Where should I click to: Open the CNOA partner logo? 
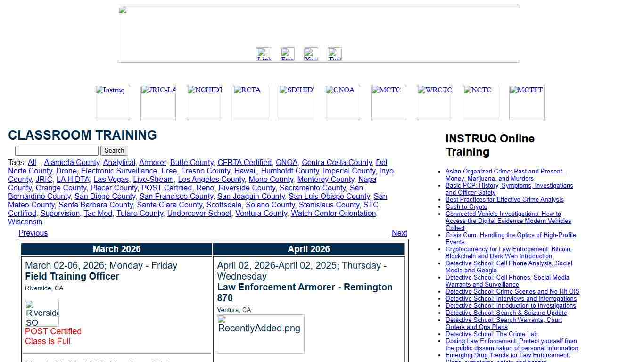coord(342,102)
